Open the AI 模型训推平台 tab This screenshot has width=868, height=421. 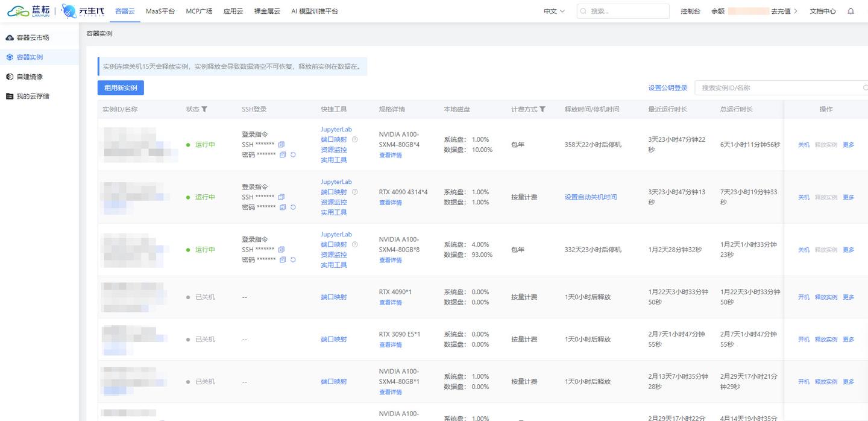pos(314,11)
